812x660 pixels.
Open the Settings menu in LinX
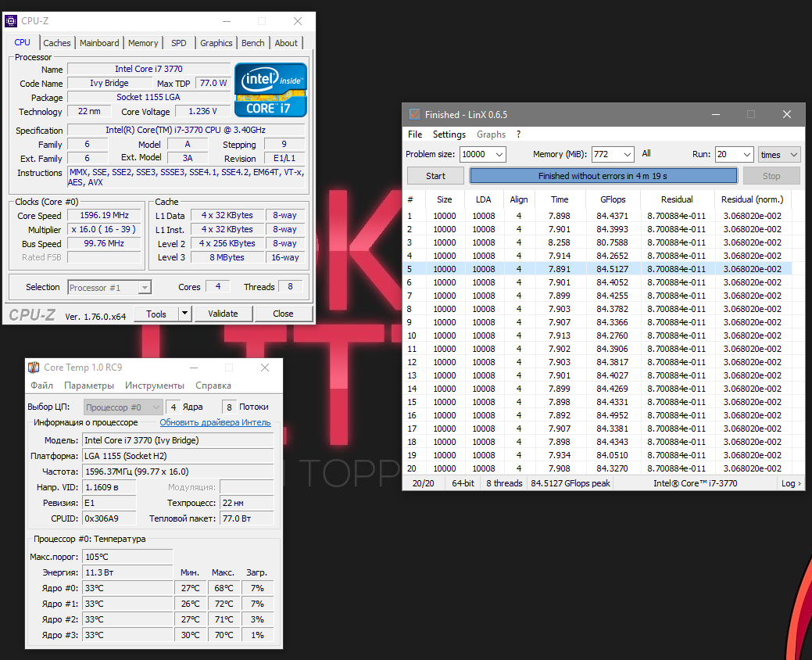[449, 135]
